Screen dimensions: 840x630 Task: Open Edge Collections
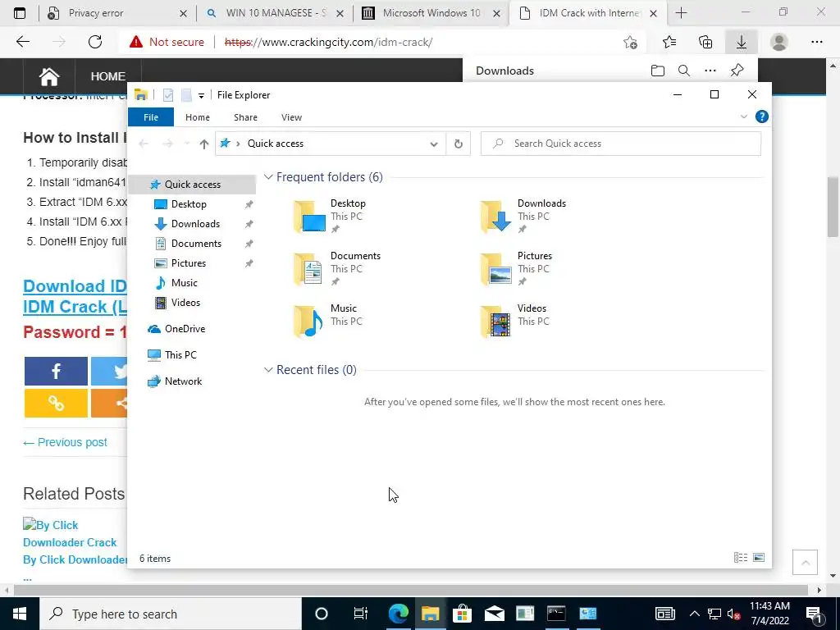(x=705, y=42)
